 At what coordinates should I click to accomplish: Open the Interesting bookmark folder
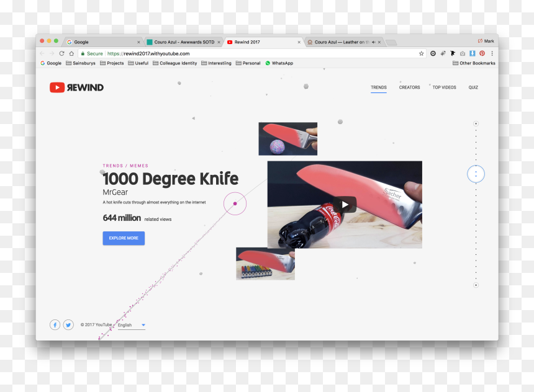point(216,63)
